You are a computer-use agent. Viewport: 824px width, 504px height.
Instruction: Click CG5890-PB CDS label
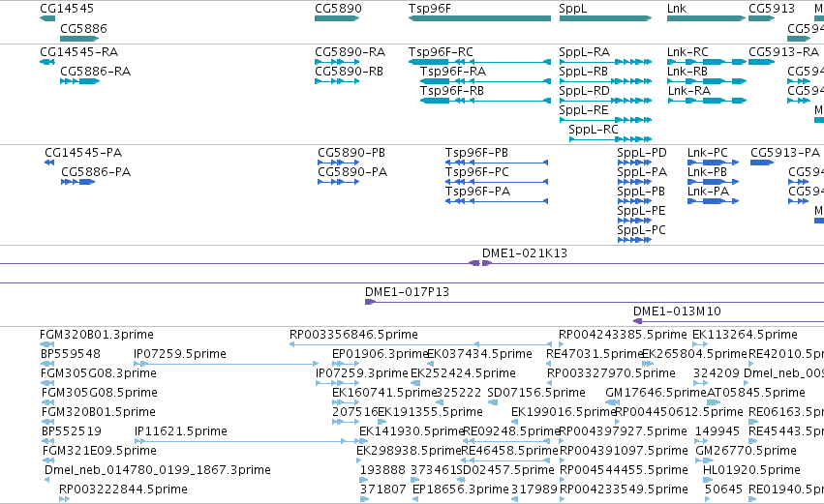coord(351,153)
